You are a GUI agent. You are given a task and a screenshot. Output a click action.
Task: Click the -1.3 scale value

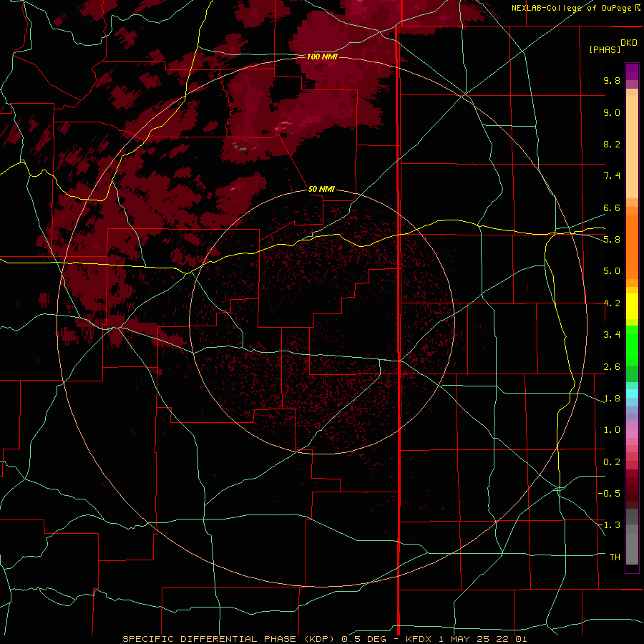point(609,525)
